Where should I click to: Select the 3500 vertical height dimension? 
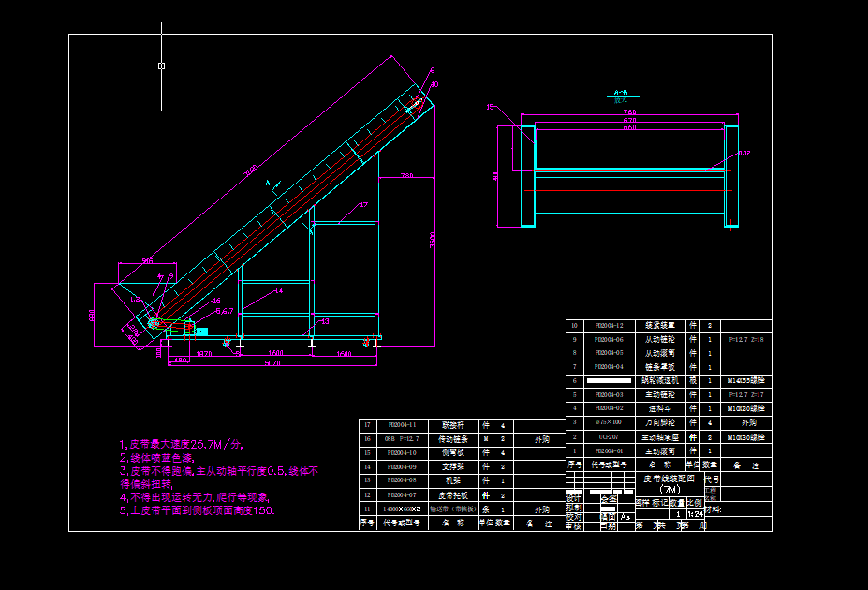[x=433, y=240]
